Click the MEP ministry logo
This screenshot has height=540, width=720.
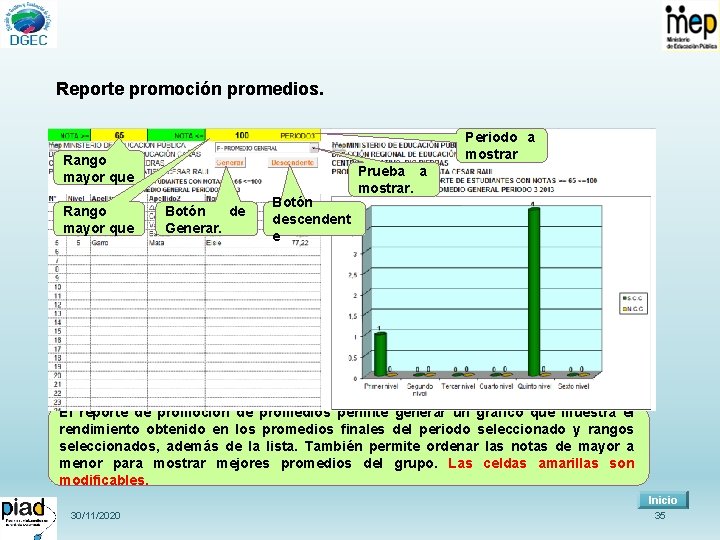(691, 28)
